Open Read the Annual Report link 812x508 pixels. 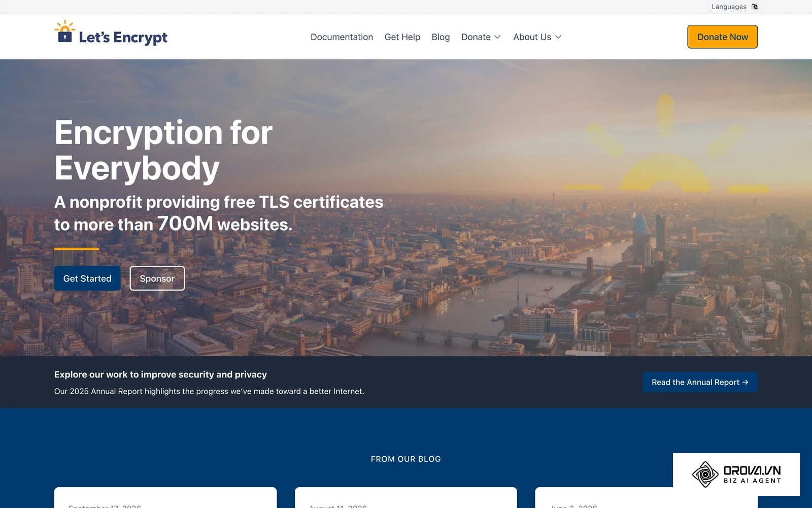(x=700, y=382)
